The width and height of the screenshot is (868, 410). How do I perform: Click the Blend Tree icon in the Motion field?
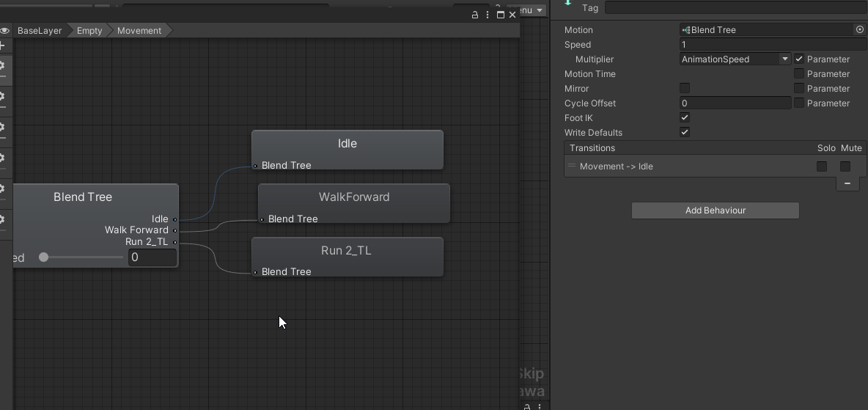click(686, 30)
